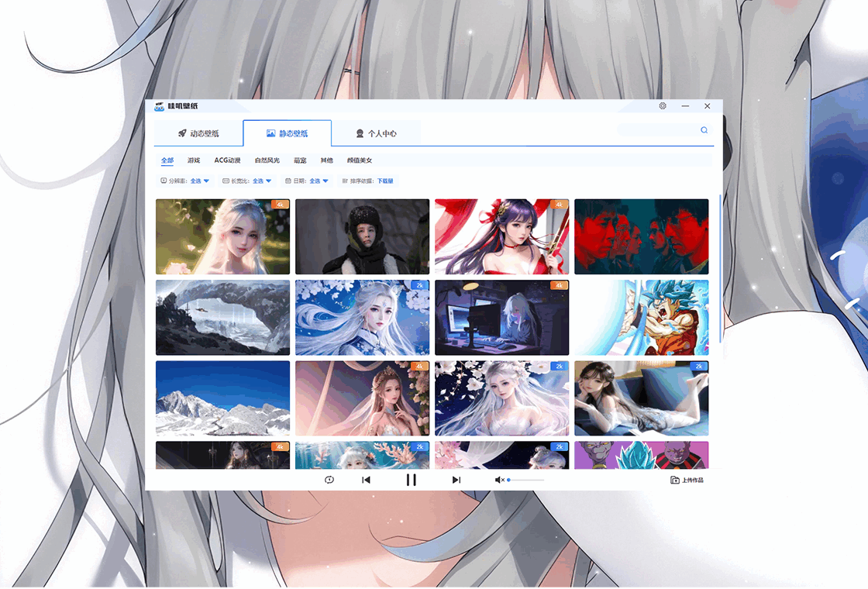Screen dimensions: 868x589
Task: Open the white-haired girl among night blossoms wallpaper
Action: (501, 398)
